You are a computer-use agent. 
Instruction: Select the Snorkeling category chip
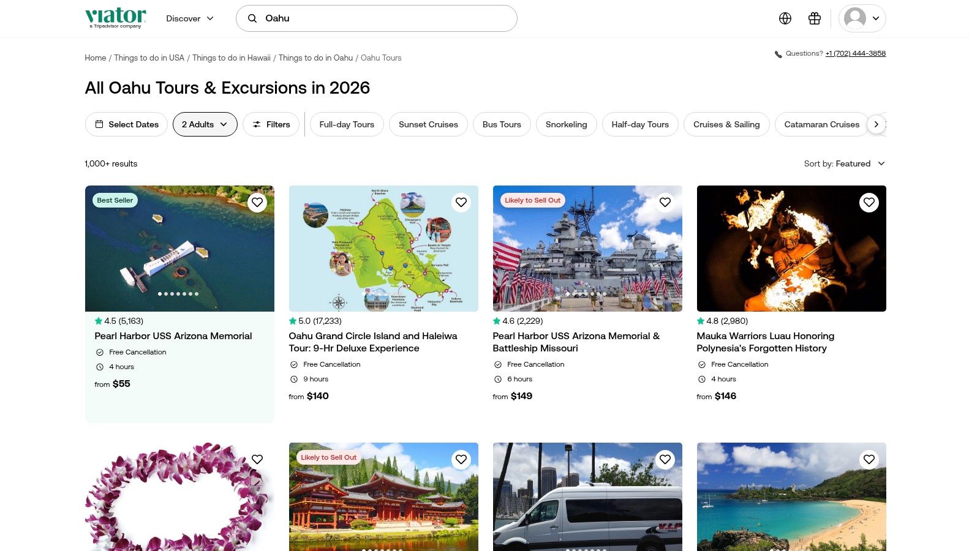566,124
